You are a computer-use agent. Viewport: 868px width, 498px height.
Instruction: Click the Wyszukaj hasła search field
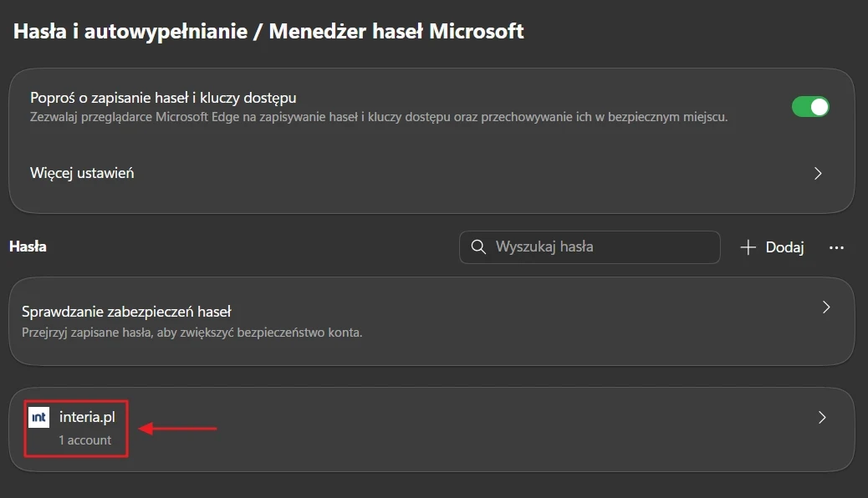tap(590, 246)
